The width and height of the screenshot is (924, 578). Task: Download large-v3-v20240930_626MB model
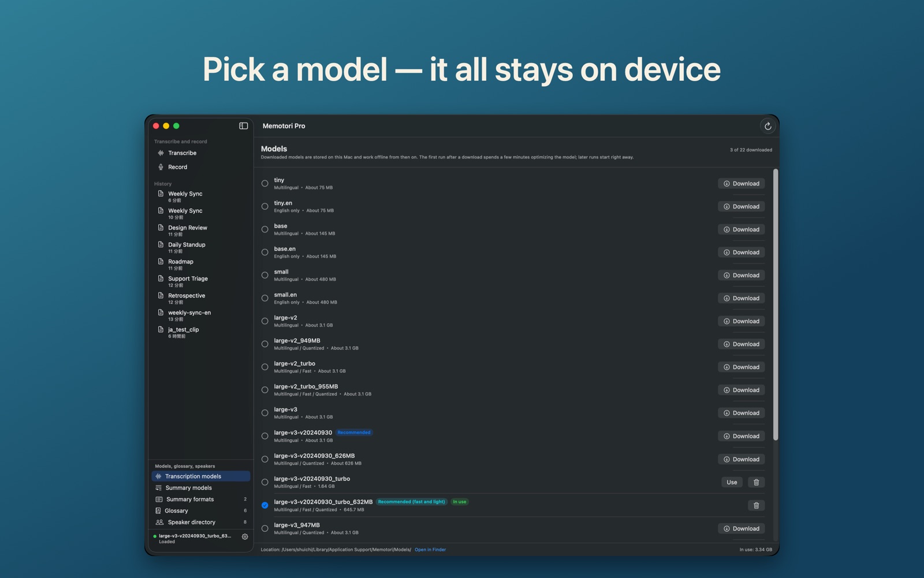pos(742,459)
